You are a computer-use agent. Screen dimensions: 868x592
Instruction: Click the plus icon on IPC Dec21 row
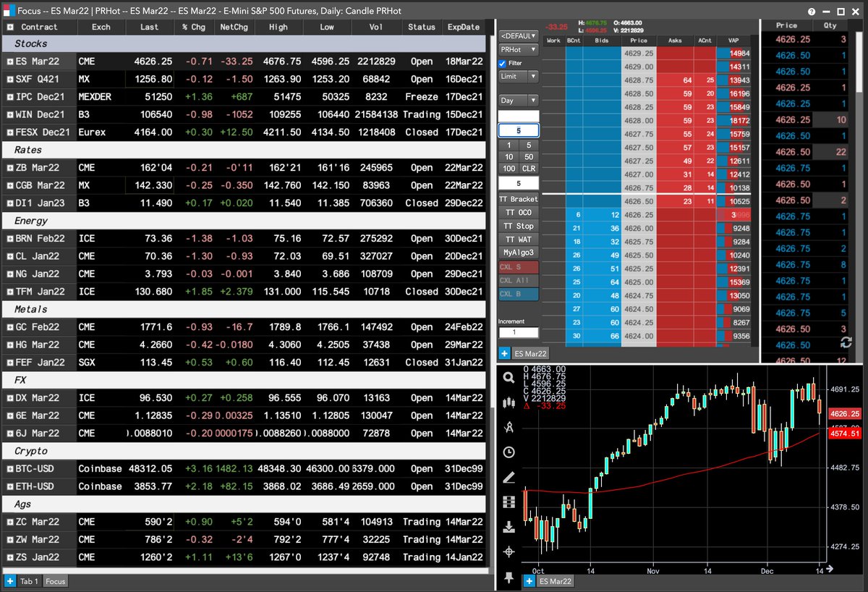tap(9, 96)
